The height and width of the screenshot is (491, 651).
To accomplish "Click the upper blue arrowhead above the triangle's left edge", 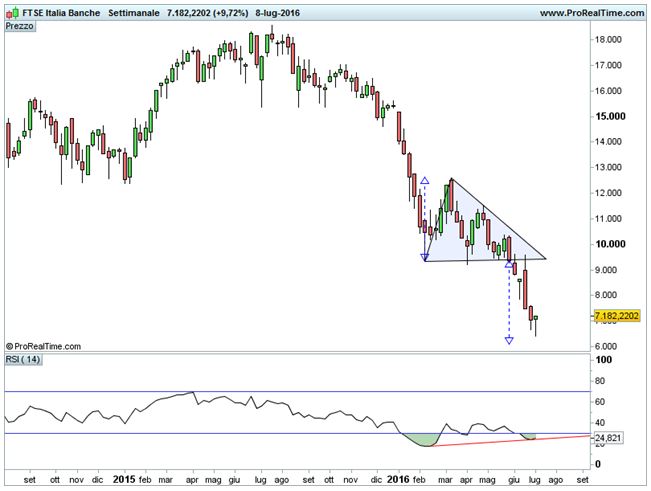I will (425, 181).
